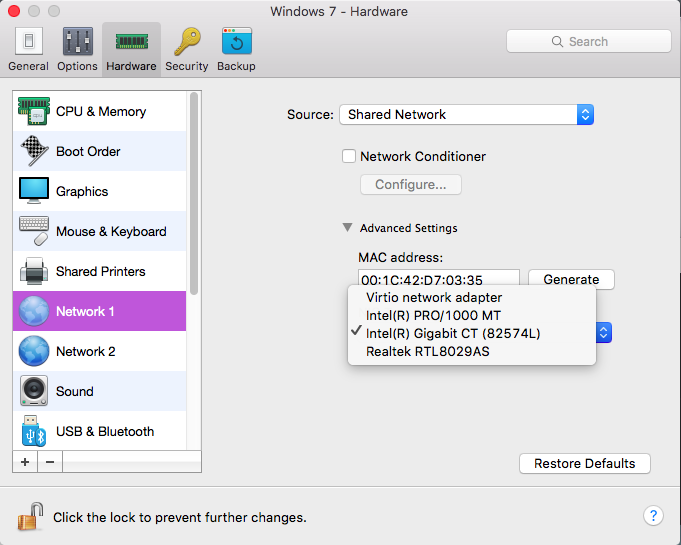Screen dimensions: 681x545
Task: Enable the Network Conditioner checkbox
Action: coord(349,156)
